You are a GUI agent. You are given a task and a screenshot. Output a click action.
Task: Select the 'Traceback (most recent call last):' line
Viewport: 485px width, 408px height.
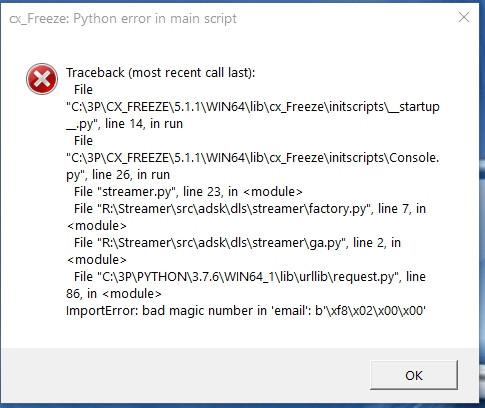click(x=160, y=73)
